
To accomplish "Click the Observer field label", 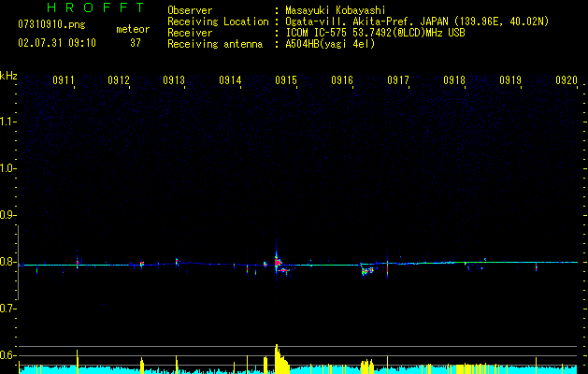I will tap(190, 10).
